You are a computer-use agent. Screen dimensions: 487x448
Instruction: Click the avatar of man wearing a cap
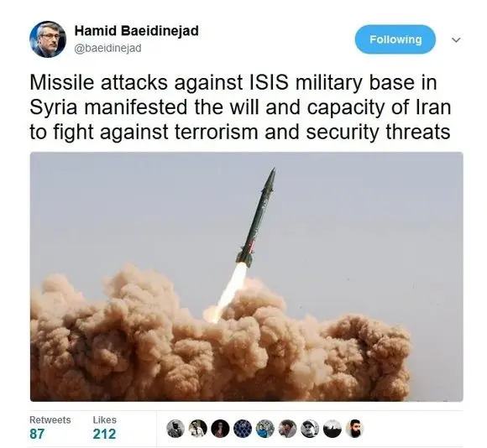(310, 429)
